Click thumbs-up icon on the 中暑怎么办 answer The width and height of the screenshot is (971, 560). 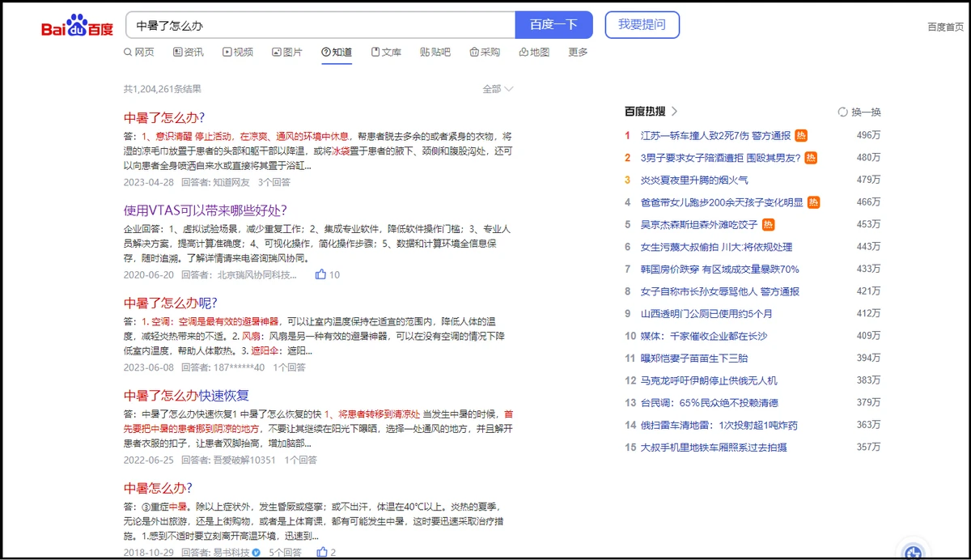tap(322, 553)
